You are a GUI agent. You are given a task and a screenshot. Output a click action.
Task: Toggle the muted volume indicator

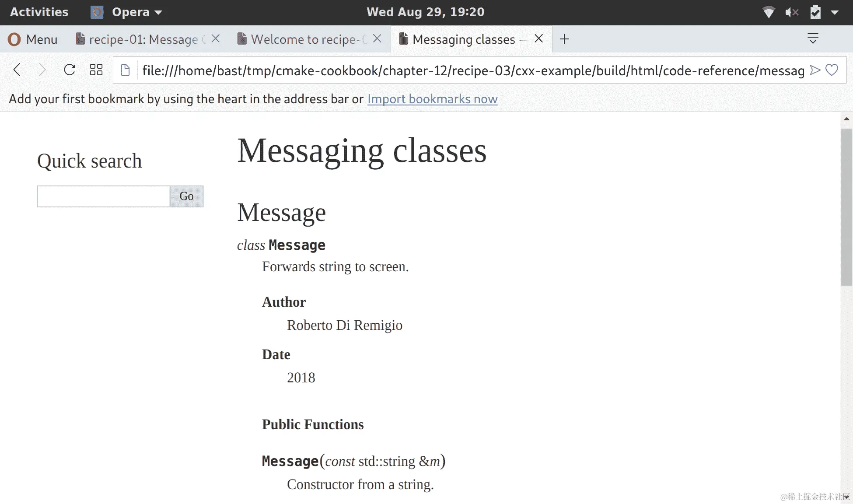point(791,12)
